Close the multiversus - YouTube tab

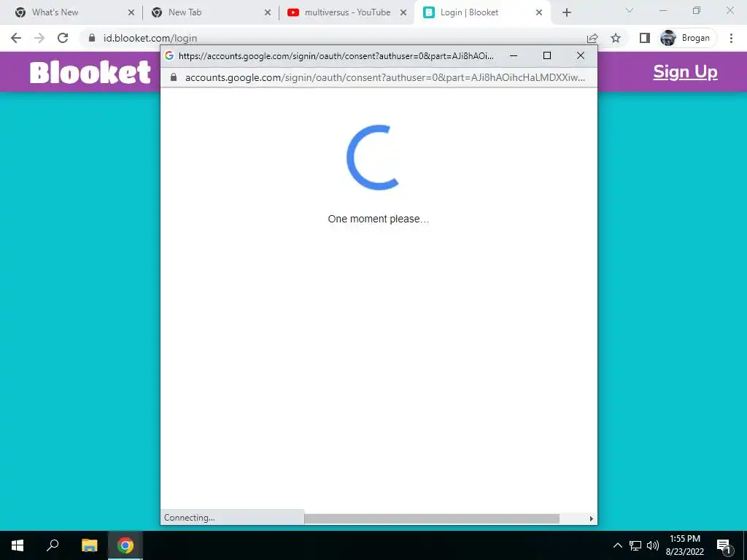(403, 13)
